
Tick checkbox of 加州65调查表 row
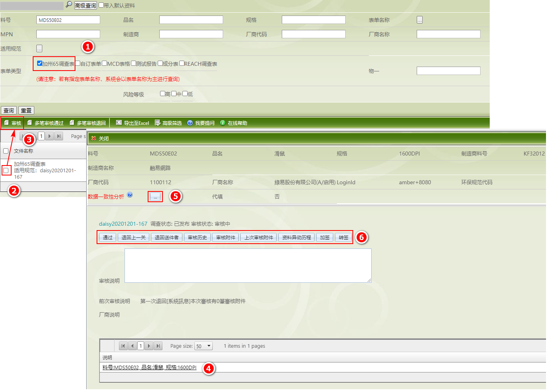click(x=6, y=170)
